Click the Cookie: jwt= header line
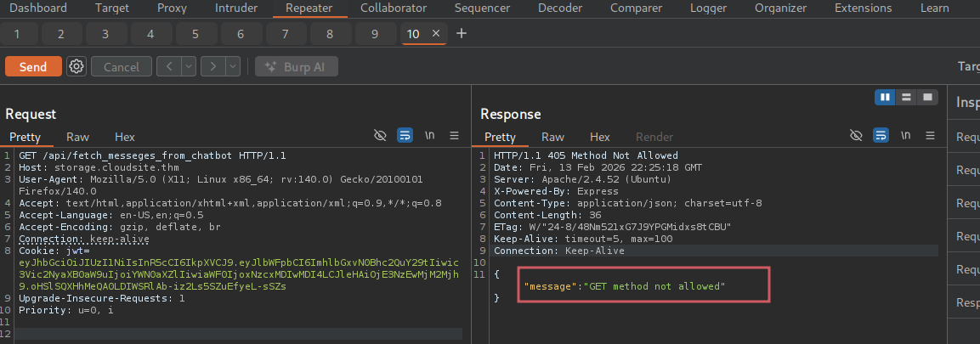 pos(54,251)
